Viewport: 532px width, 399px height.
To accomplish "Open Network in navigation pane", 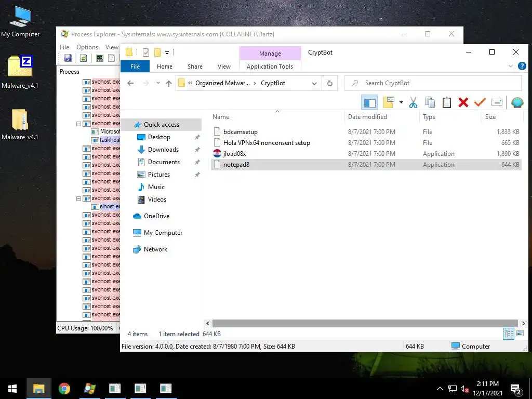I will tap(155, 249).
